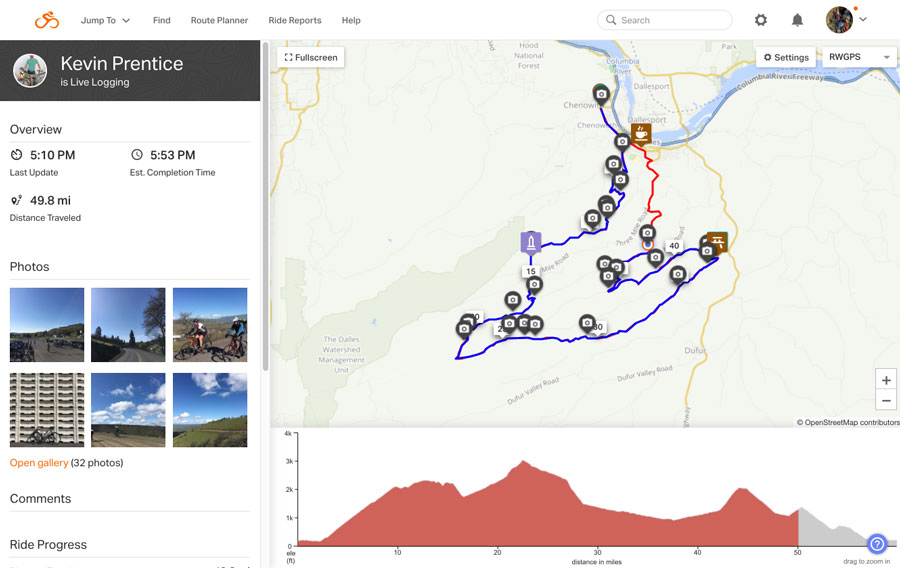
Task: Click the camera marker near Chenoweth
Action: coord(601,95)
